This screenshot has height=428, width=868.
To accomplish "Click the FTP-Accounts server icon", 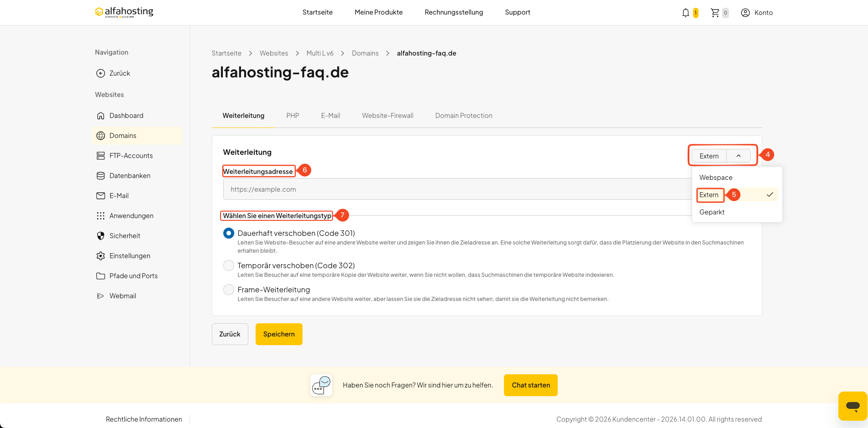I will 101,156.
